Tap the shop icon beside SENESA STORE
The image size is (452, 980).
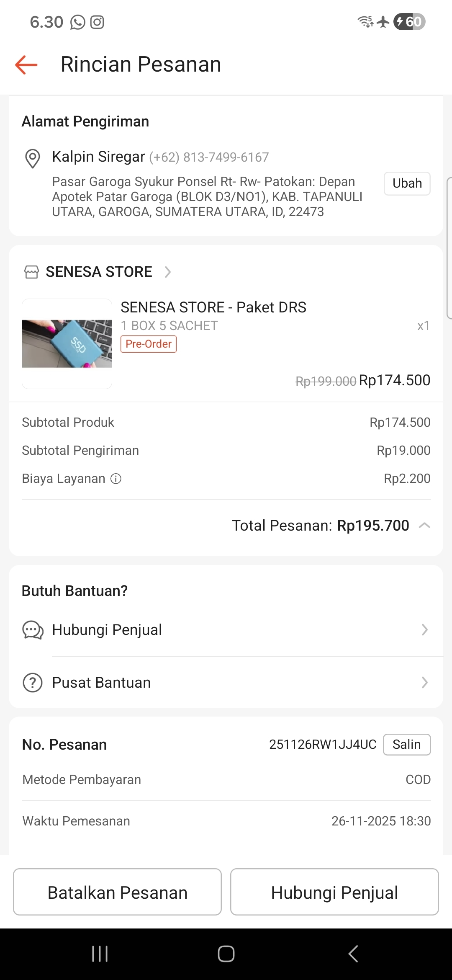[31, 272]
